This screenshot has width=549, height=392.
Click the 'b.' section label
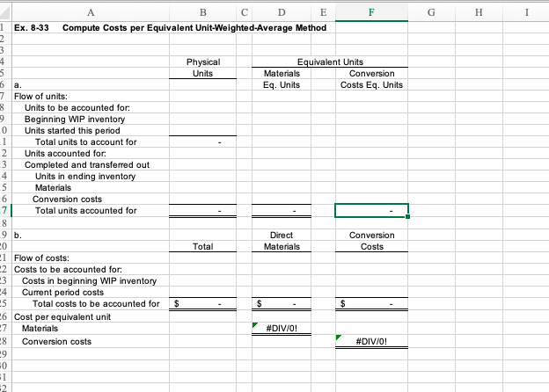point(18,236)
